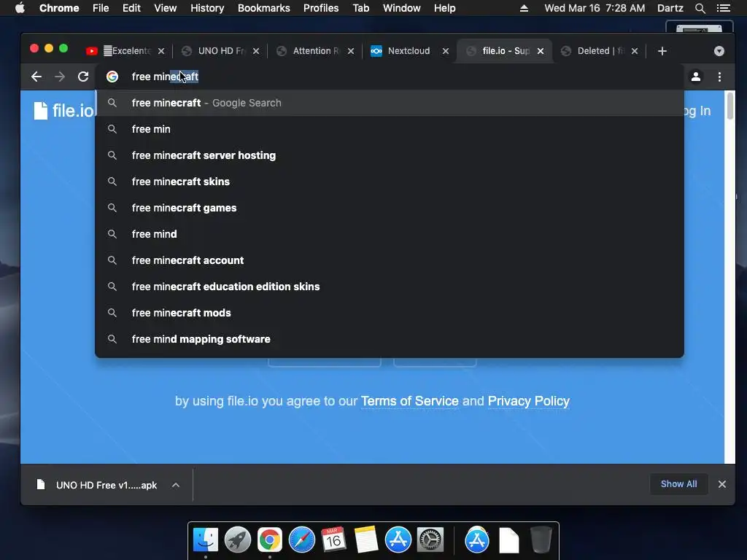Screen dimensions: 747x560
Task: Select the free mind mapping software suggestion
Action: pos(390,338)
